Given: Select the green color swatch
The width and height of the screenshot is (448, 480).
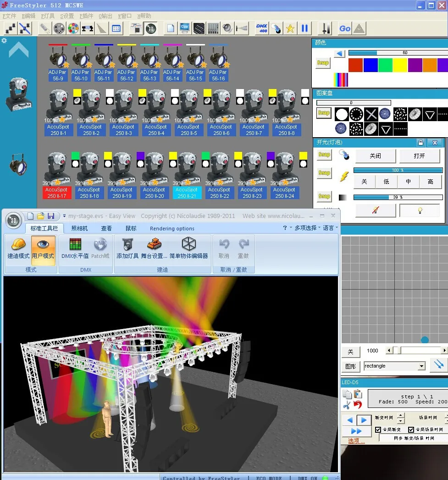Looking at the screenshot, I should (385, 65).
